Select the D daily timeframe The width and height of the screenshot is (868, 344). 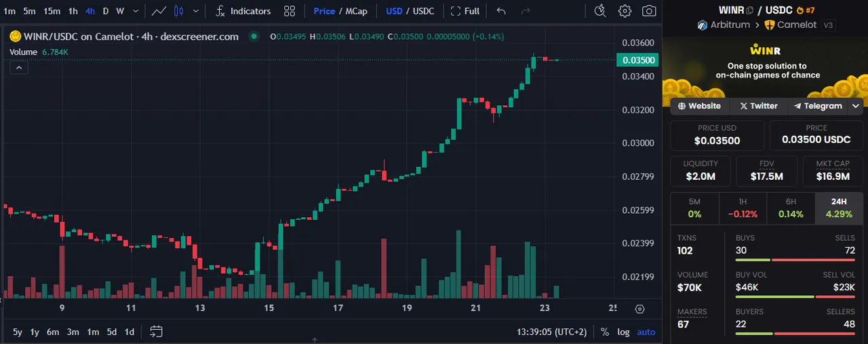click(x=105, y=11)
